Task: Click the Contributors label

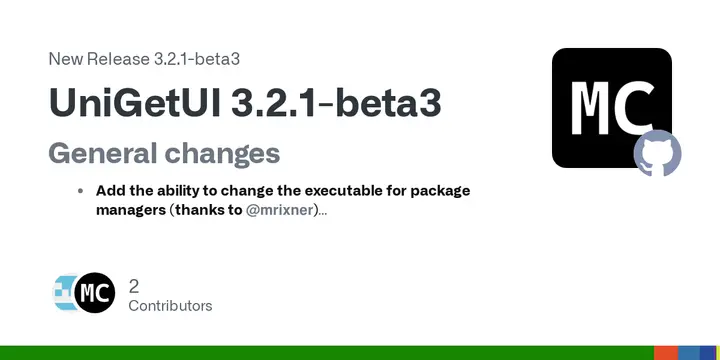Action: coord(170,306)
